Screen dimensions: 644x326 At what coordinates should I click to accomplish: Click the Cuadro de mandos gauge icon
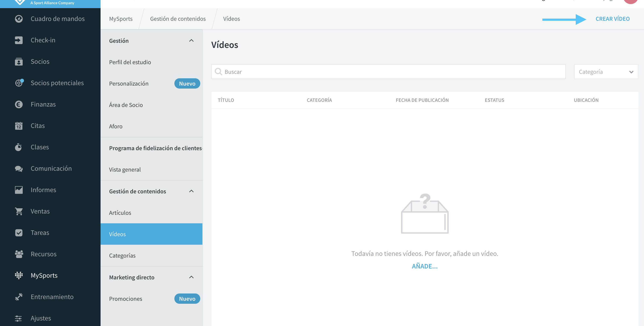(x=19, y=19)
